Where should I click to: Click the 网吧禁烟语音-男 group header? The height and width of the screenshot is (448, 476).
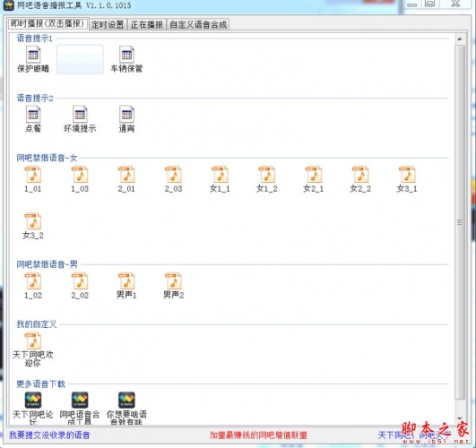(x=47, y=264)
